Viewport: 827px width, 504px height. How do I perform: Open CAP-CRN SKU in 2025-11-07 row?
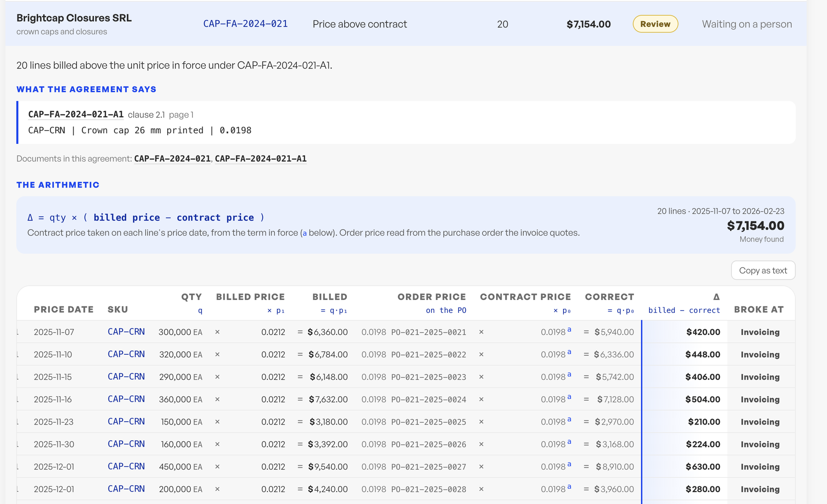point(126,332)
